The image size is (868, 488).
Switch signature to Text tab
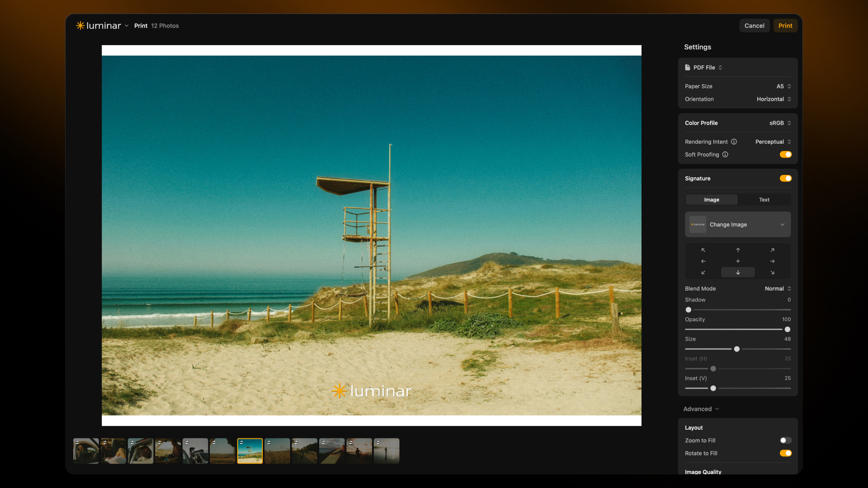[x=764, y=200]
